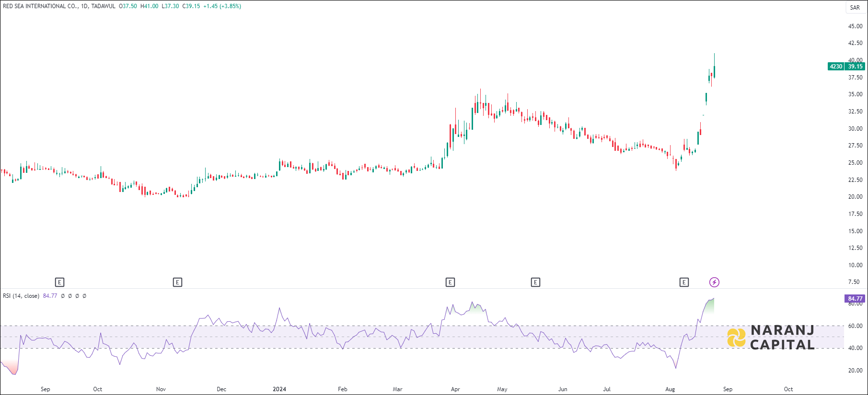Click the +1.45 (+3.85%) change value
868x395 pixels.
coord(222,6)
